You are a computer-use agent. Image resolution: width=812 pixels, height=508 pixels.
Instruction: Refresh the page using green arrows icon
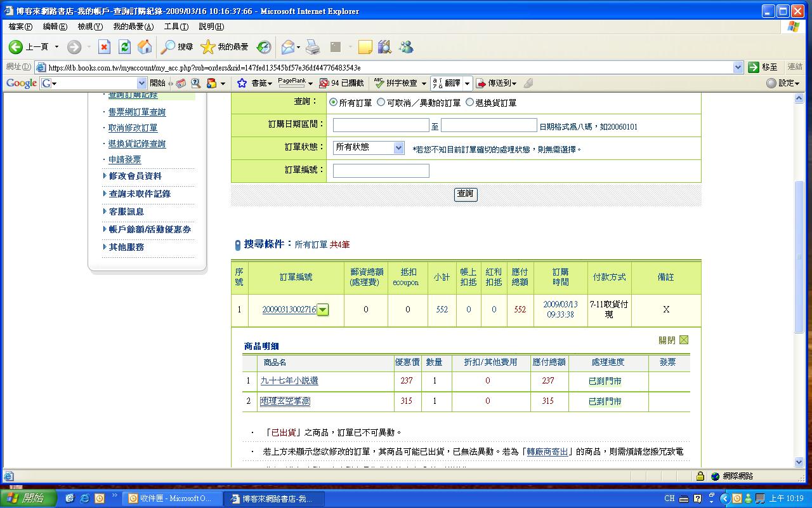coord(125,46)
